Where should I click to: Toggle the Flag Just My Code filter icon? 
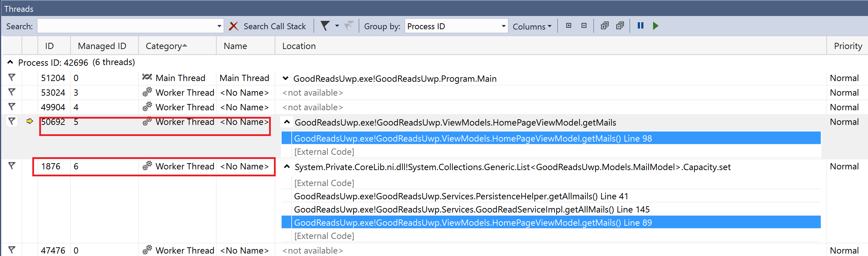click(x=325, y=26)
